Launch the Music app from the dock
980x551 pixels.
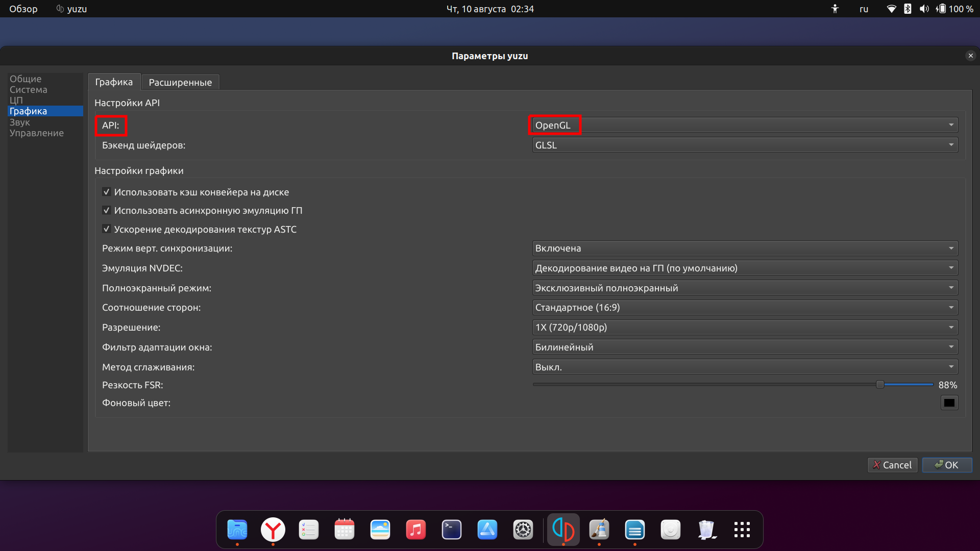coord(416,530)
